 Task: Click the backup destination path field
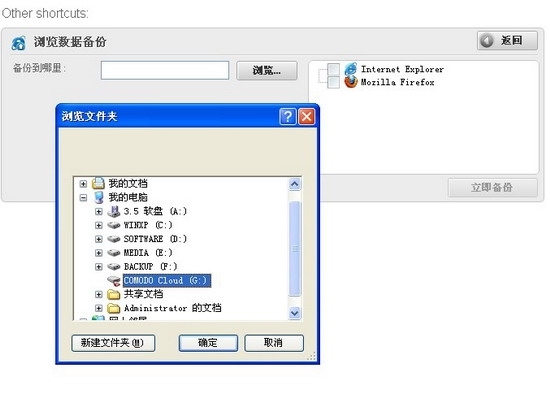[x=165, y=70]
